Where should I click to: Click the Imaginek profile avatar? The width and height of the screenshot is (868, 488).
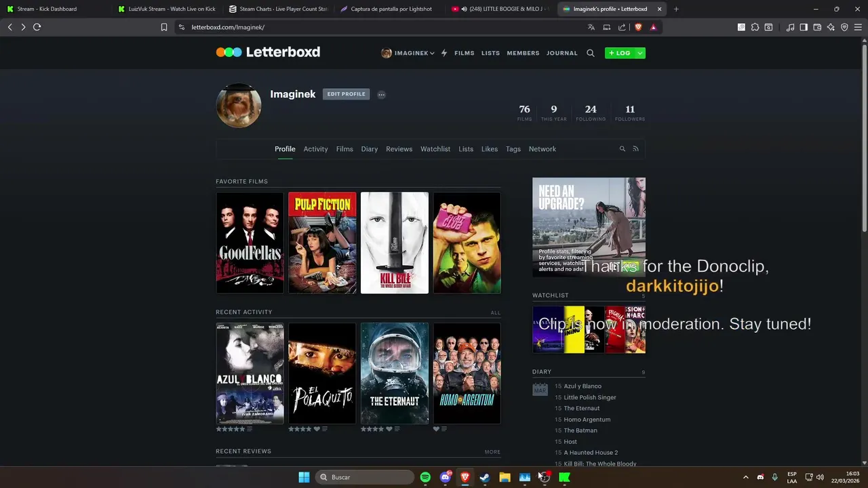(x=239, y=106)
